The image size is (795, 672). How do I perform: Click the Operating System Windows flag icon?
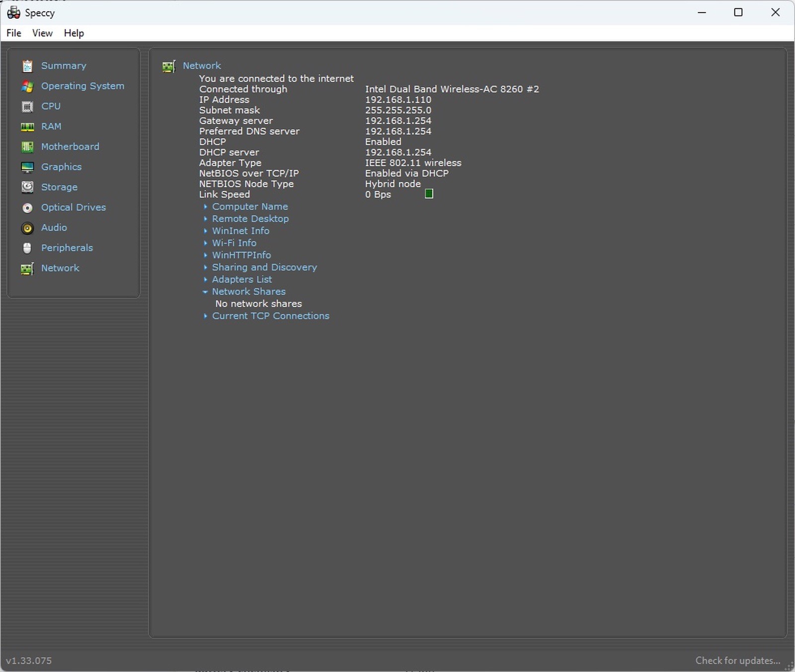pyautogui.click(x=27, y=86)
